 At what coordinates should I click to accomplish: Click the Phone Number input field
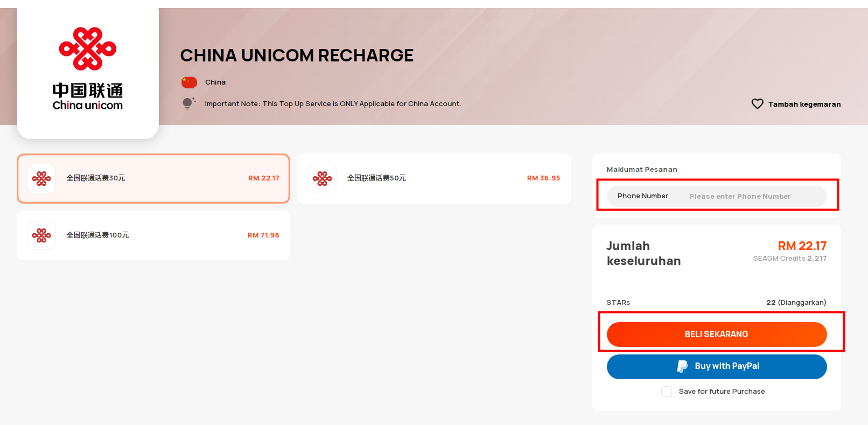(x=717, y=196)
